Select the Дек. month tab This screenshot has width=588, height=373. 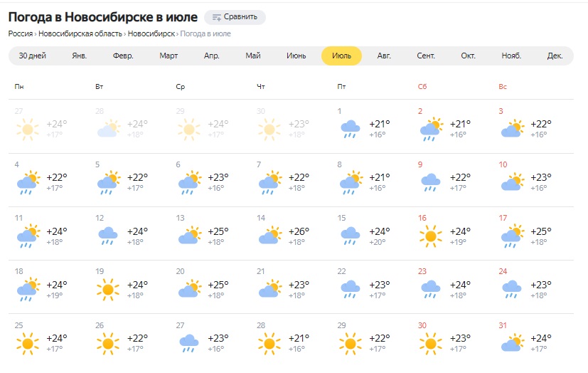point(555,56)
